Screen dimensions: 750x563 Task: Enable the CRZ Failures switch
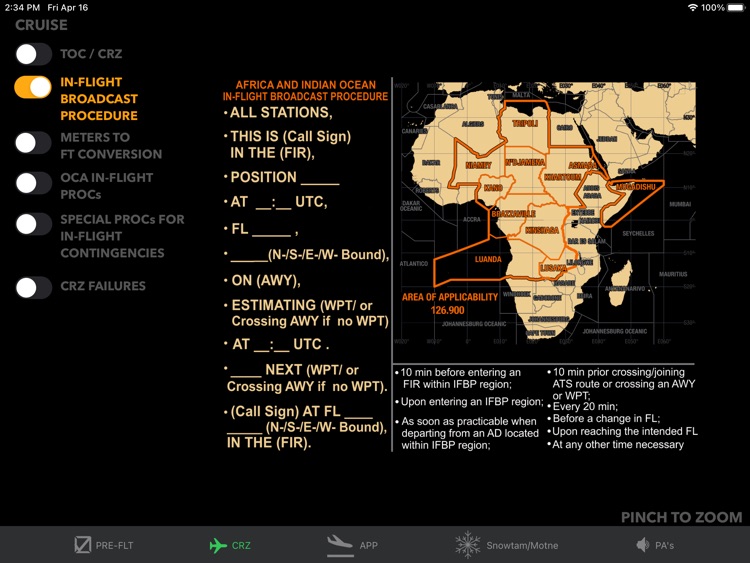[x=33, y=287]
